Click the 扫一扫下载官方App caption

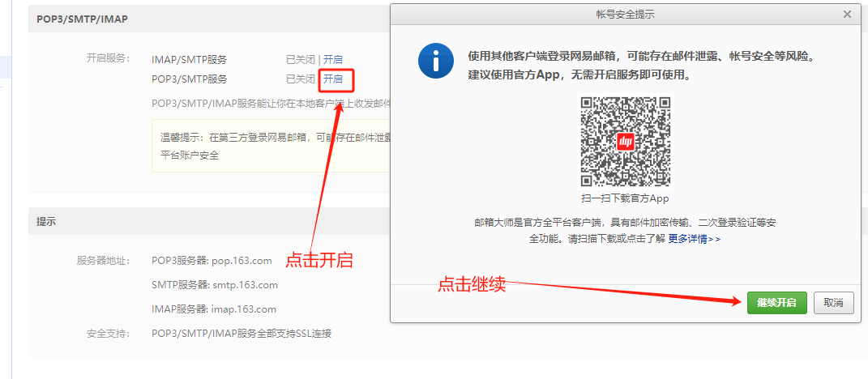point(626,198)
